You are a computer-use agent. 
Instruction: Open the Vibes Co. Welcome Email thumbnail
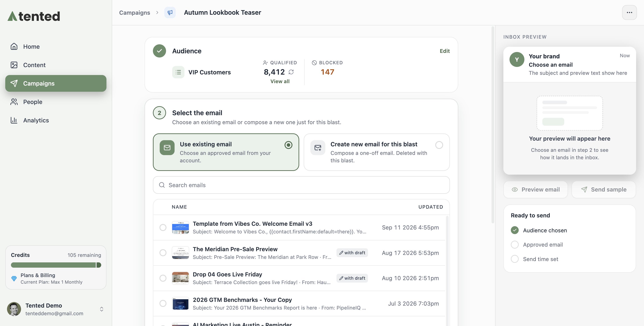pos(180,227)
